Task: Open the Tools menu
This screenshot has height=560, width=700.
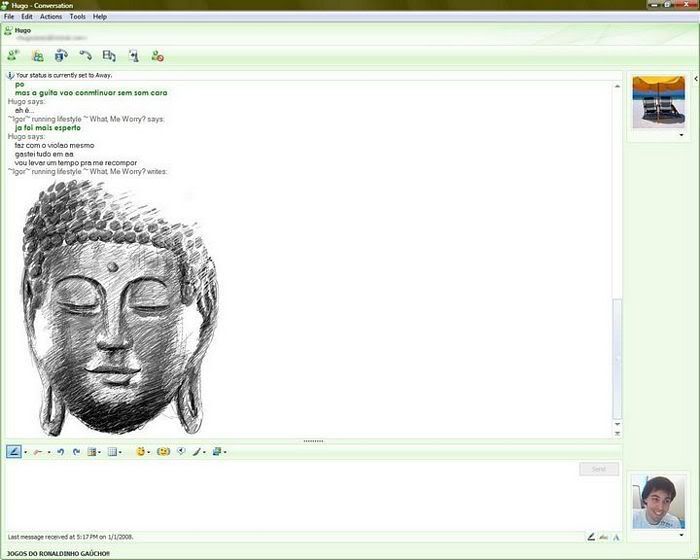Action: [x=77, y=17]
